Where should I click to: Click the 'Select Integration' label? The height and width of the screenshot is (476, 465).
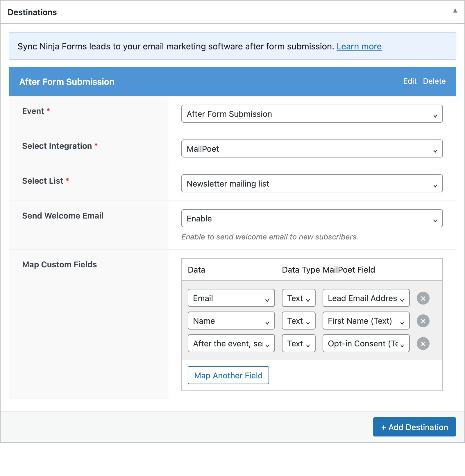(x=57, y=146)
